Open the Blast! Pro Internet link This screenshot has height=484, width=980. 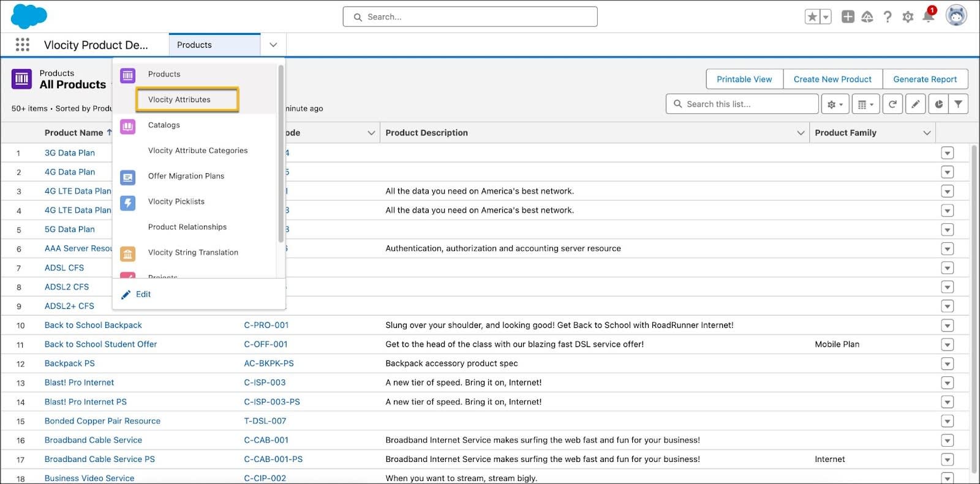[x=79, y=382]
